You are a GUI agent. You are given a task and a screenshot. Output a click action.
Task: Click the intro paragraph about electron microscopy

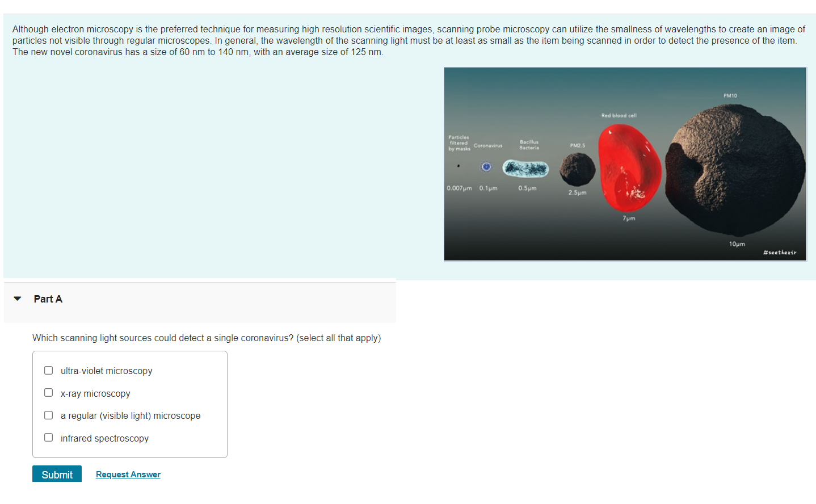(x=409, y=41)
